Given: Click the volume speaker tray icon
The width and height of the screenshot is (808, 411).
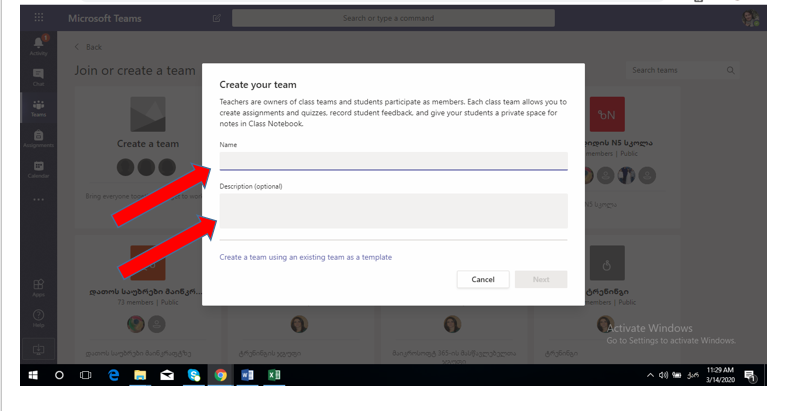Looking at the screenshot, I should [663, 375].
